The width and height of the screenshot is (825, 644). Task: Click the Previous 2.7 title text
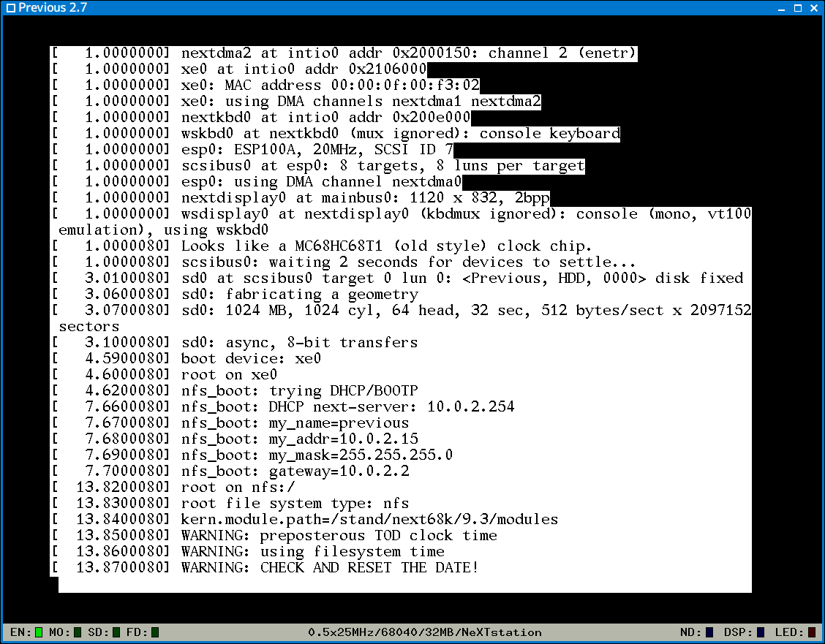pyautogui.click(x=53, y=7)
